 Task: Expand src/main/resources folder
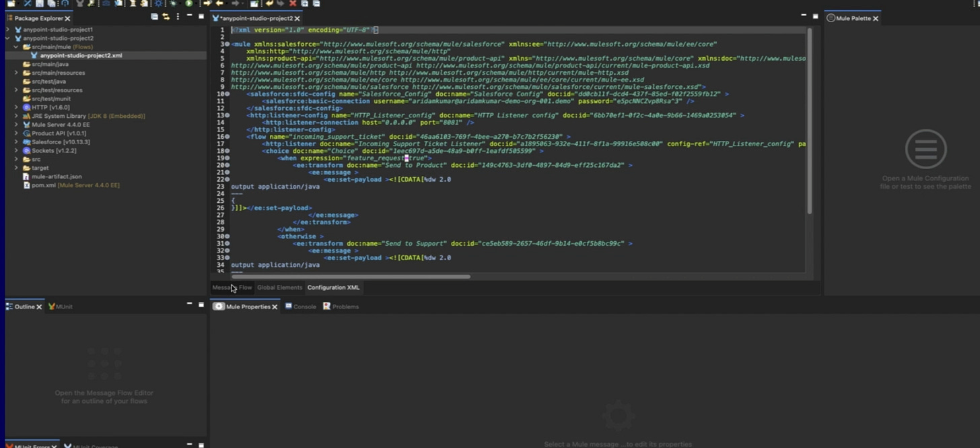click(16, 73)
